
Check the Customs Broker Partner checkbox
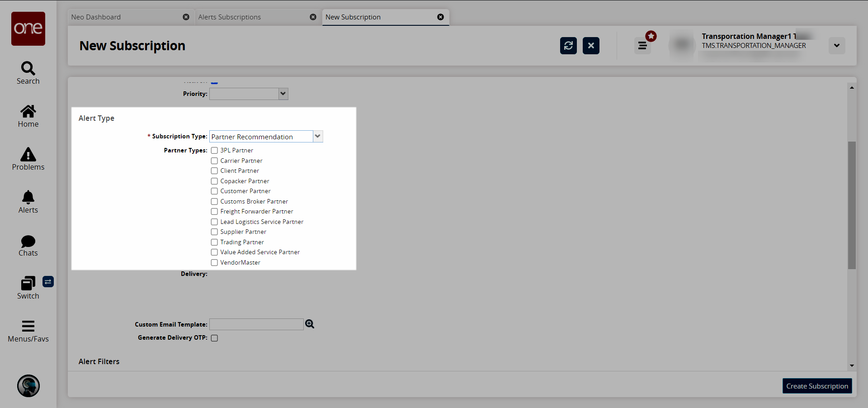click(x=214, y=201)
